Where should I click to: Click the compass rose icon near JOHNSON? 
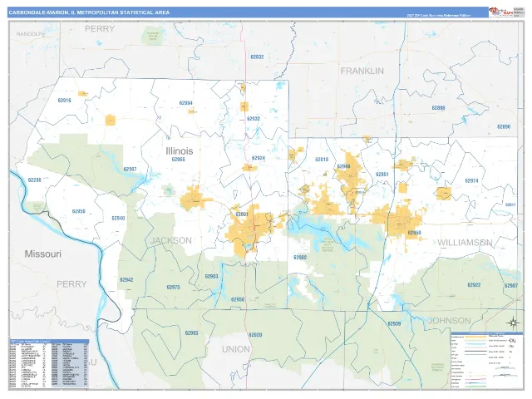(514, 322)
